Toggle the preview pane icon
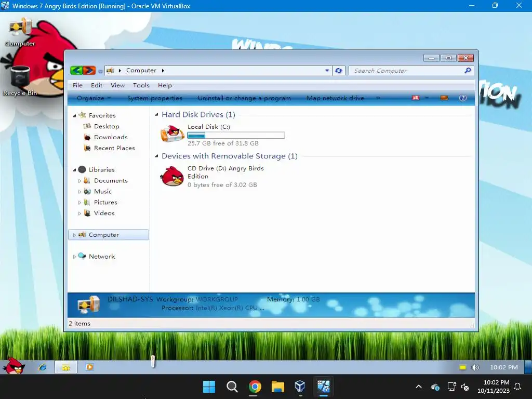This screenshot has height=399, width=532. tap(444, 98)
